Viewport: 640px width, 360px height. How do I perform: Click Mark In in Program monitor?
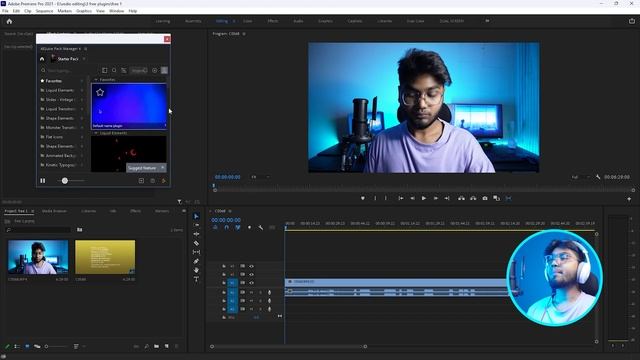(x=376, y=198)
